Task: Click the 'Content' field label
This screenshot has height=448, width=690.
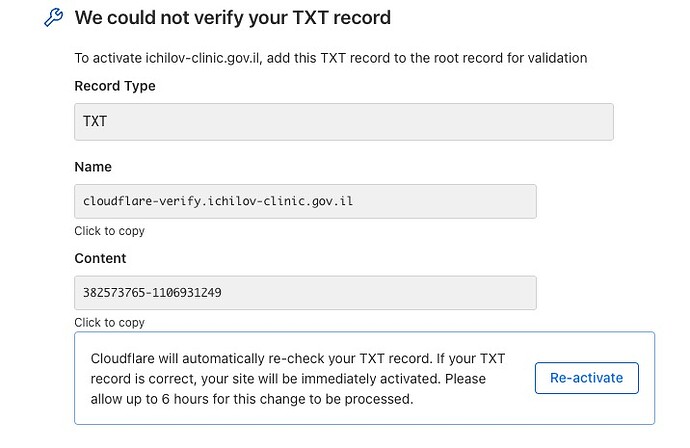Action: coord(100,258)
